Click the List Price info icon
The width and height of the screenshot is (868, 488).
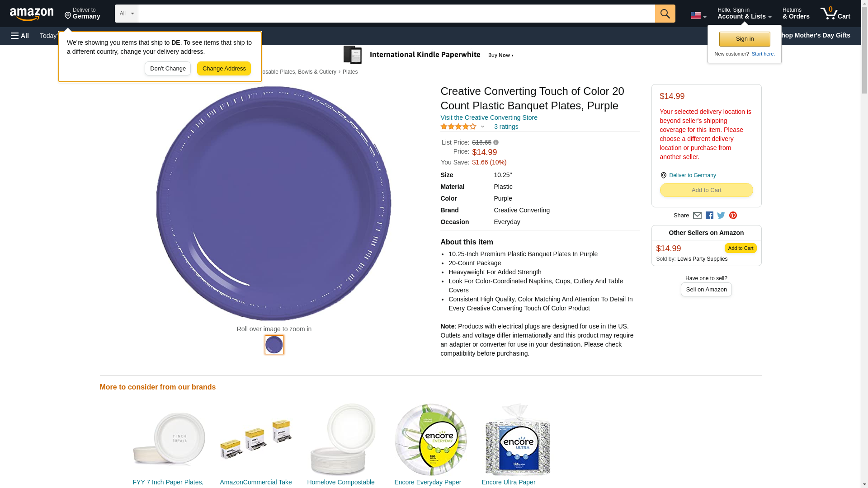[496, 143]
